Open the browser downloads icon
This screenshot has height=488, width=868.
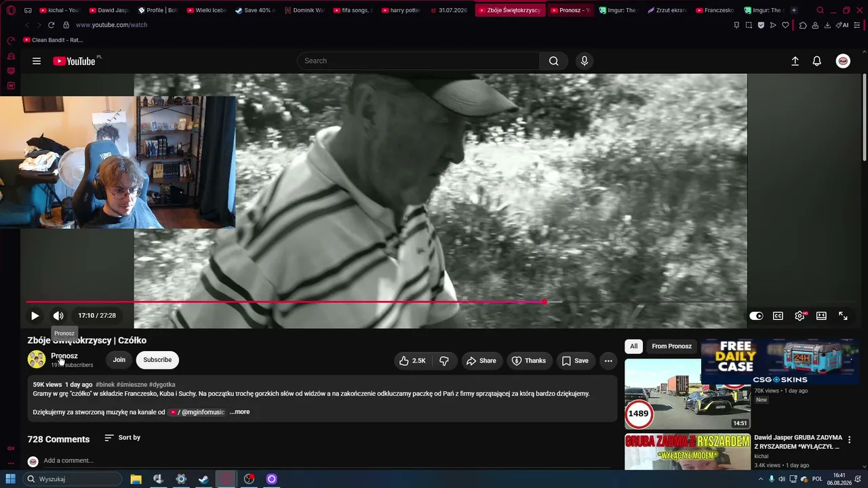827,25
